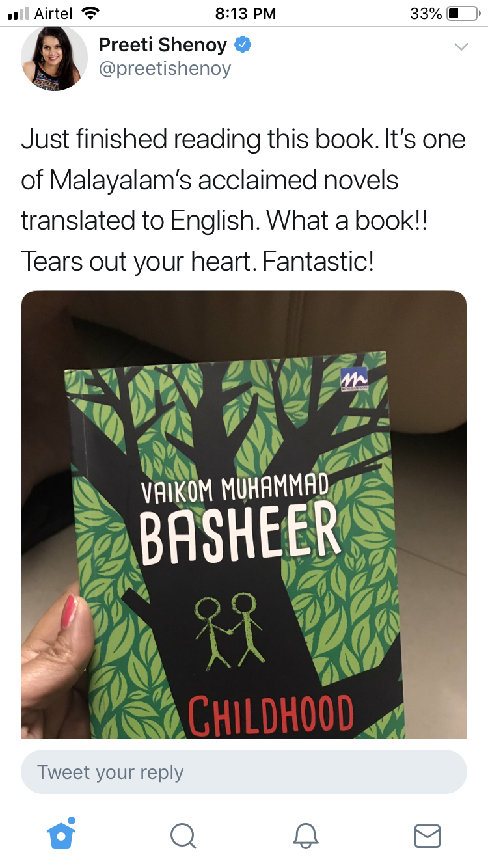Tap the blue verified badge
488x868 pixels.
click(243, 46)
